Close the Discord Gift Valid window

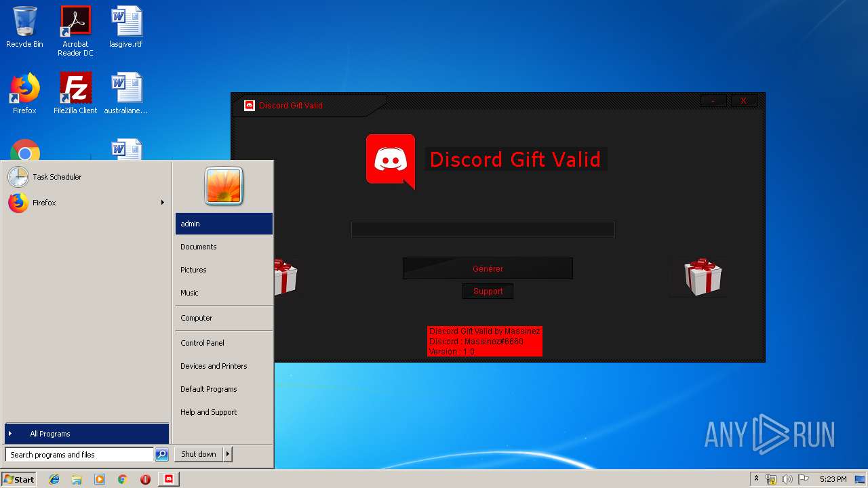744,101
